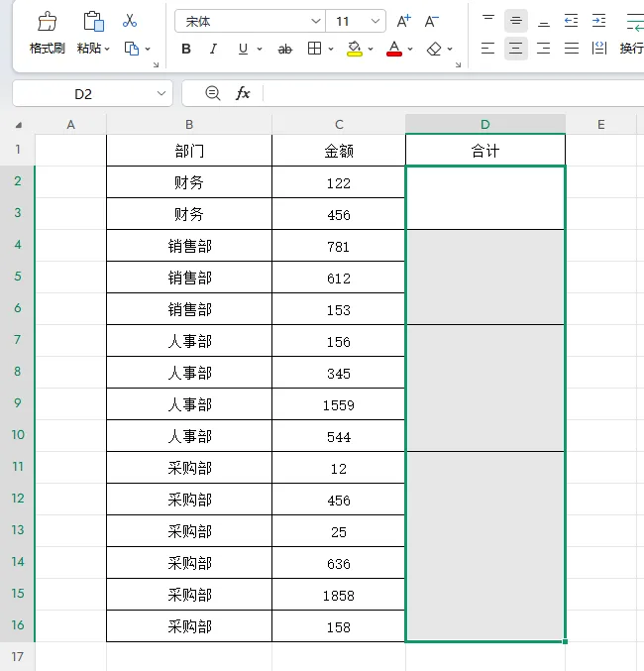Viewport: 644px width, 671px height.
Task: Click the Increase Indent icon
Action: (x=598, y=20)
